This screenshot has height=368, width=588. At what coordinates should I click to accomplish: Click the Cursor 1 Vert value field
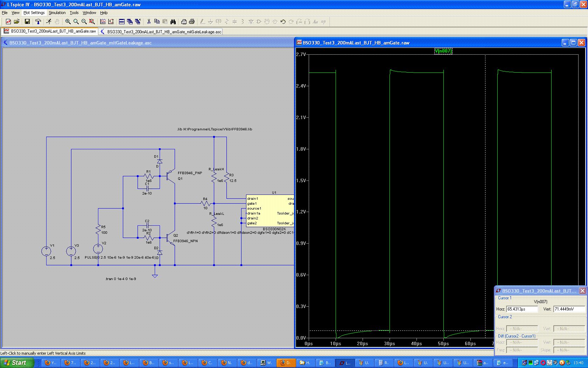coord(568,309)
